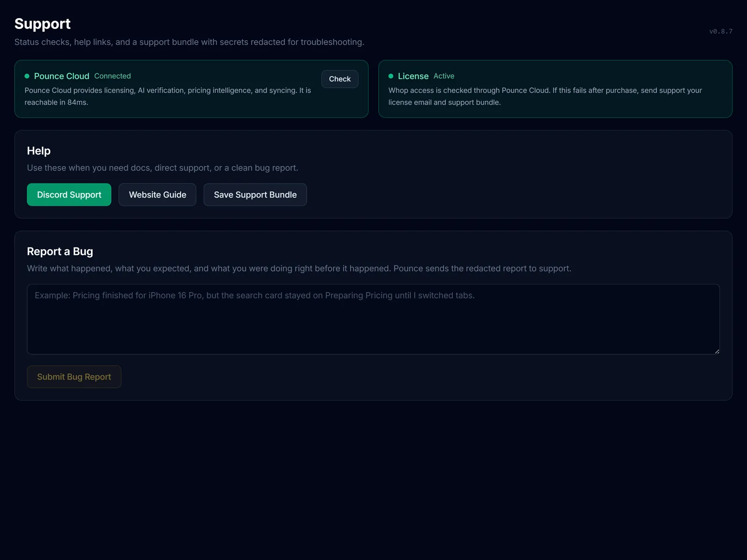
Task: Click the 'Pounce Cloud' card title
Action: (62, 76)
